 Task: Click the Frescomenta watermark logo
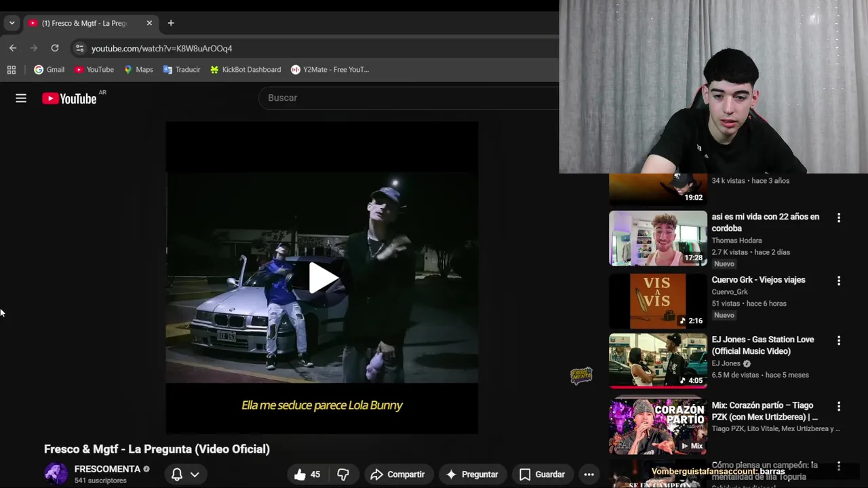pos(581,376)
